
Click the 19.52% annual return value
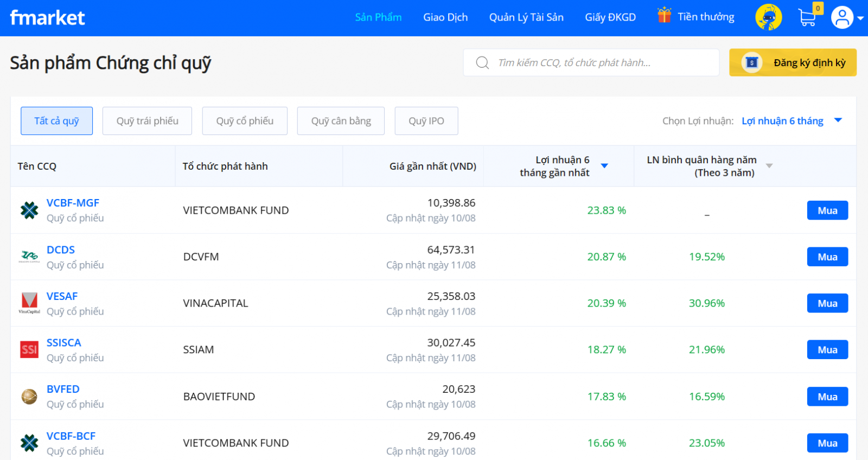pyautogui.click(x=707, y=257)
